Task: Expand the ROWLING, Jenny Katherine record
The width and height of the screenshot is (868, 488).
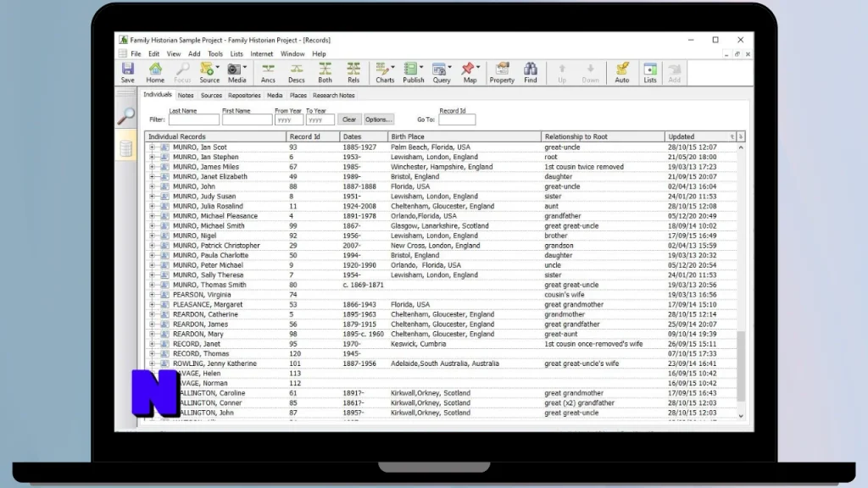Action: pyautogui.click(x=153, y=363)
